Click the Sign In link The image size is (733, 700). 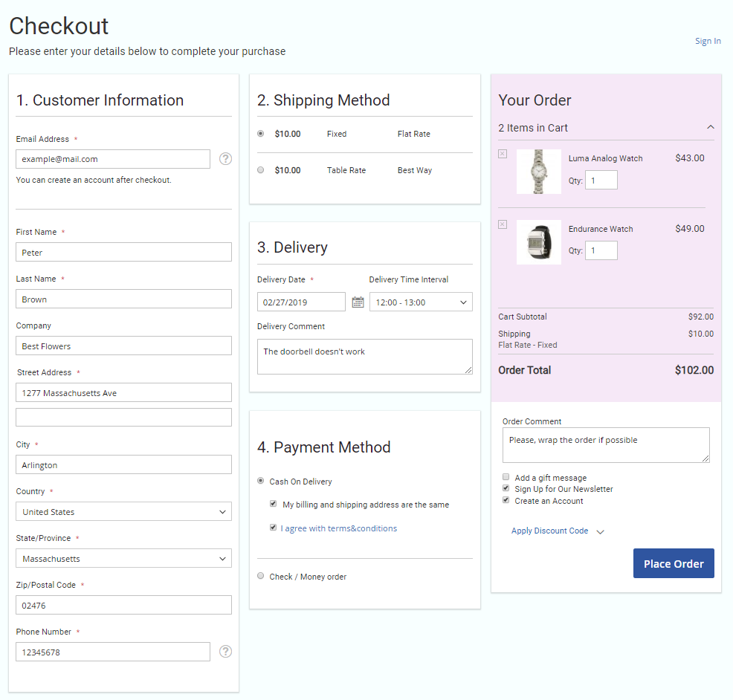pyautogui.click(x=707, y=42)
